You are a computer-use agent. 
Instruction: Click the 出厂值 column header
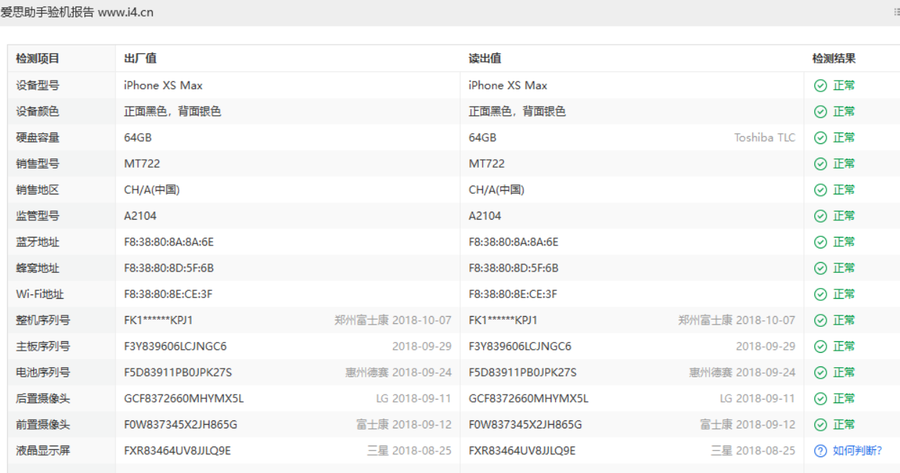coord(140,59)
